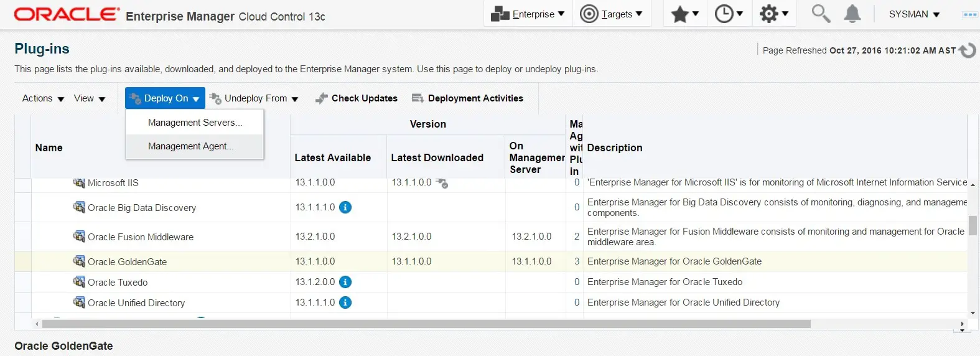Open the Actions menu
This screenshot has height=356, width=980.
point(43,98)
